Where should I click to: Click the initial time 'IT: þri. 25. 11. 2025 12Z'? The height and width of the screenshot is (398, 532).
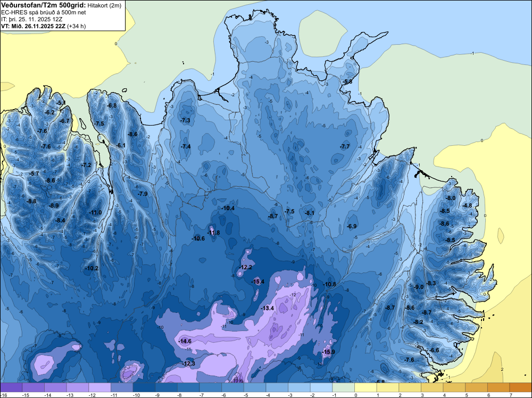(x=31, y=19)
